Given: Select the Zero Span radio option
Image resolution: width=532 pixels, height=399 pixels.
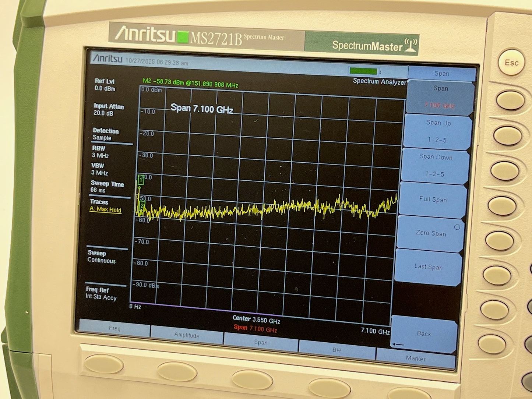Looking at the screenshot, I should [x=458, y=227].
